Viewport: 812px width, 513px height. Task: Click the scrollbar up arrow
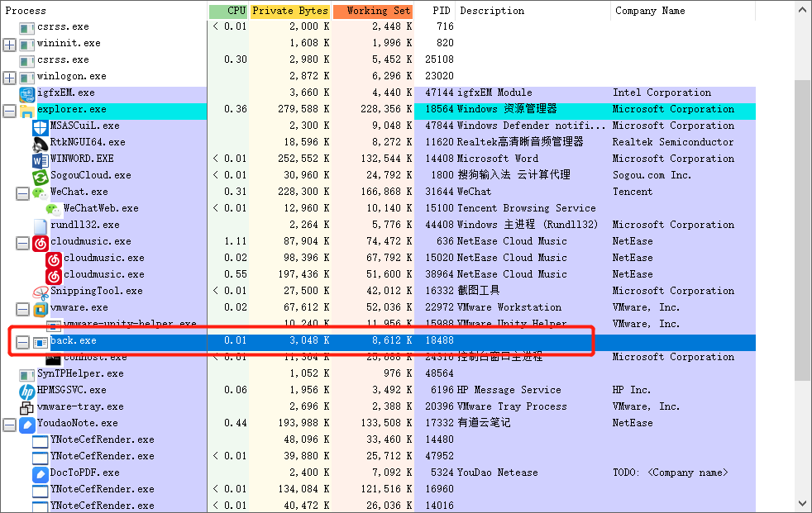pos(803,9)
